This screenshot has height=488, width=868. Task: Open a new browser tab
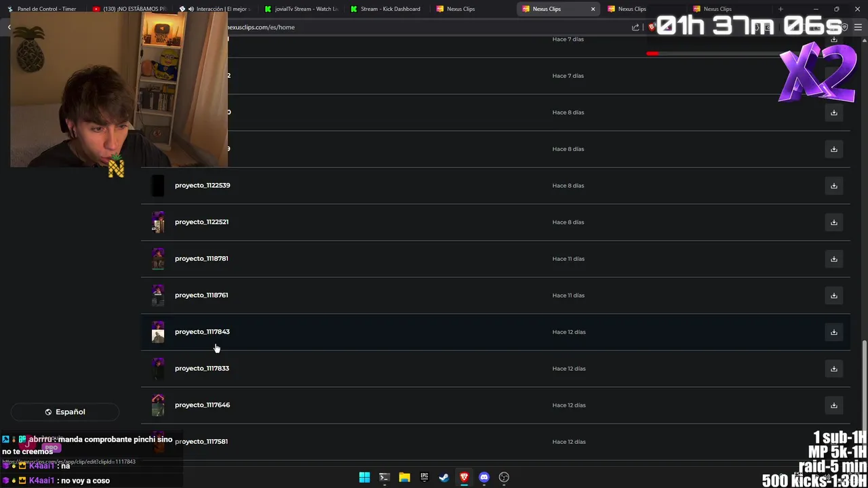click(781, 9)
